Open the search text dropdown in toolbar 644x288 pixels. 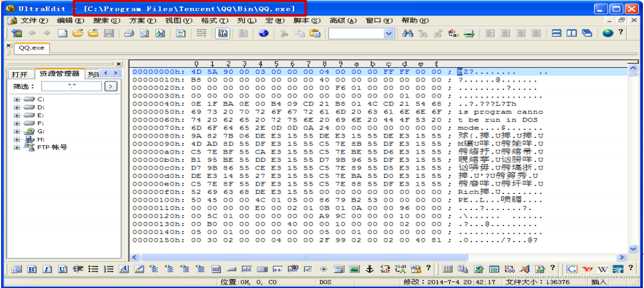click(390, 34)
